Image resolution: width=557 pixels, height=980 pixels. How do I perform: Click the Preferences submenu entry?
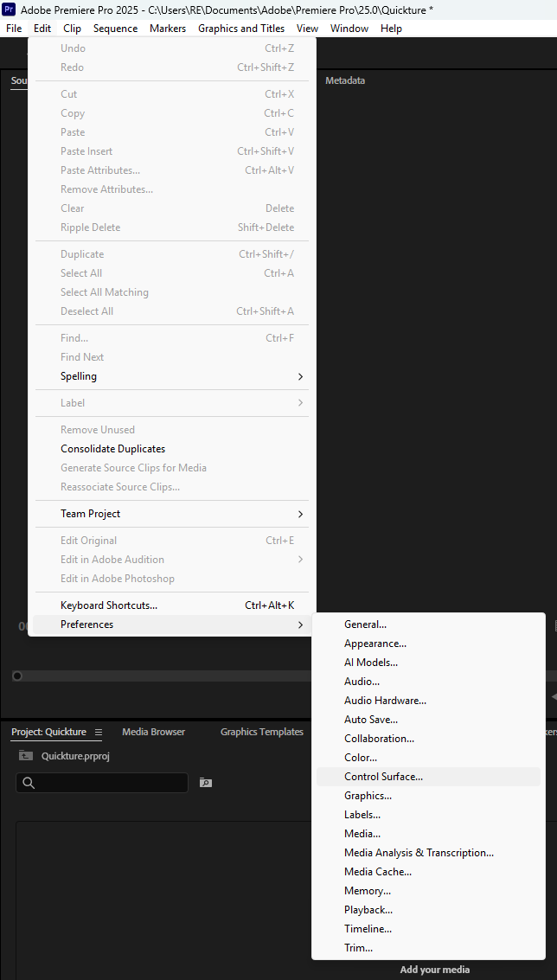[x=172, y=625]
